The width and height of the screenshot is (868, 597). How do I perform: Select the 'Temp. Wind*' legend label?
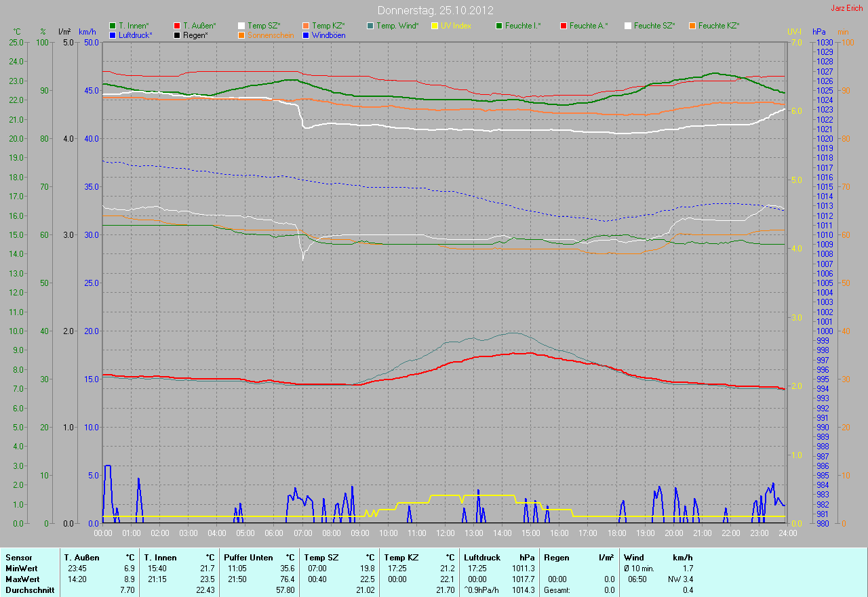click(397, 26)
